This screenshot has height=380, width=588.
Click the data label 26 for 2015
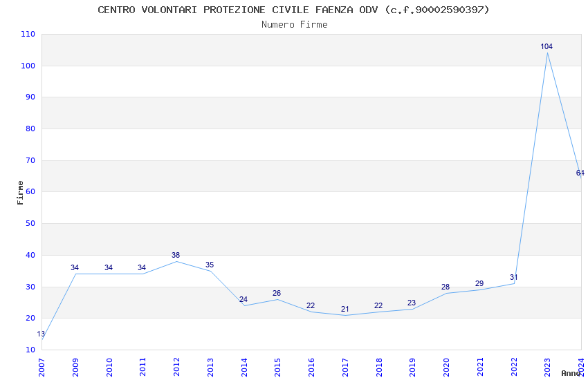[277, 293]
